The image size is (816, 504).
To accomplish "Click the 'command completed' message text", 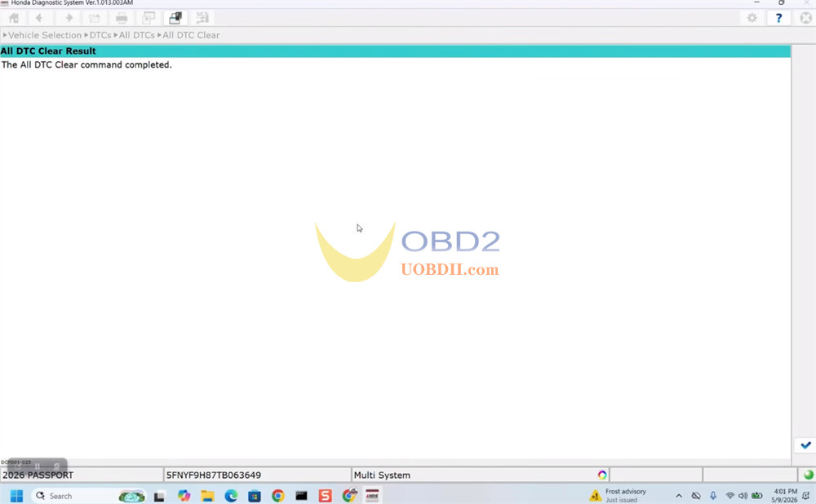I will point(86,65).
